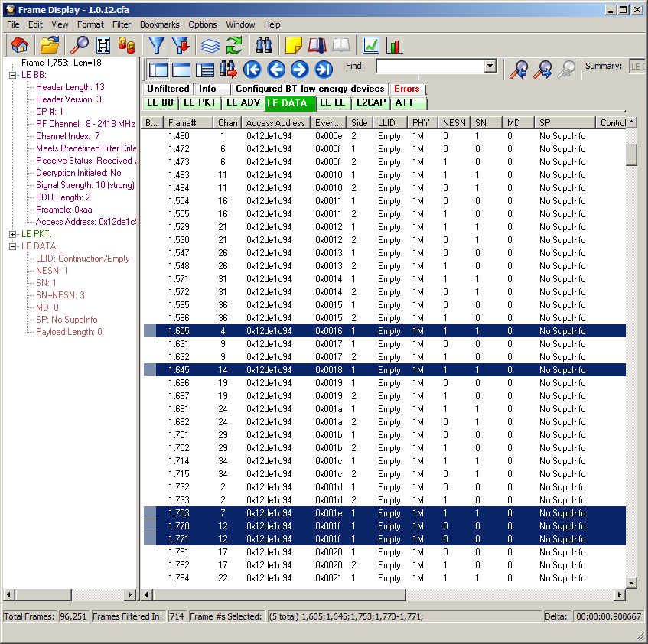The image size is (648, 644).
Task: Open the Find dropdown arrow
Action: point(490,66)
